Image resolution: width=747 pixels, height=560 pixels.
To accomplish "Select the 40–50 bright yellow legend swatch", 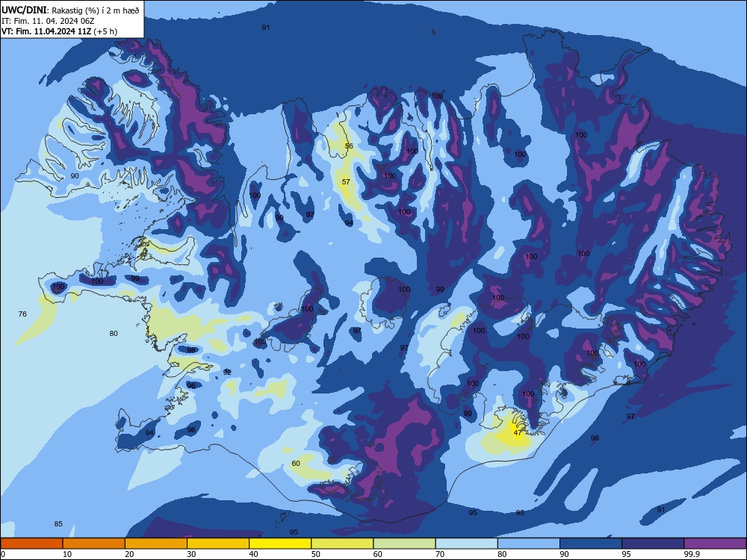I will [x=280, y=544].
